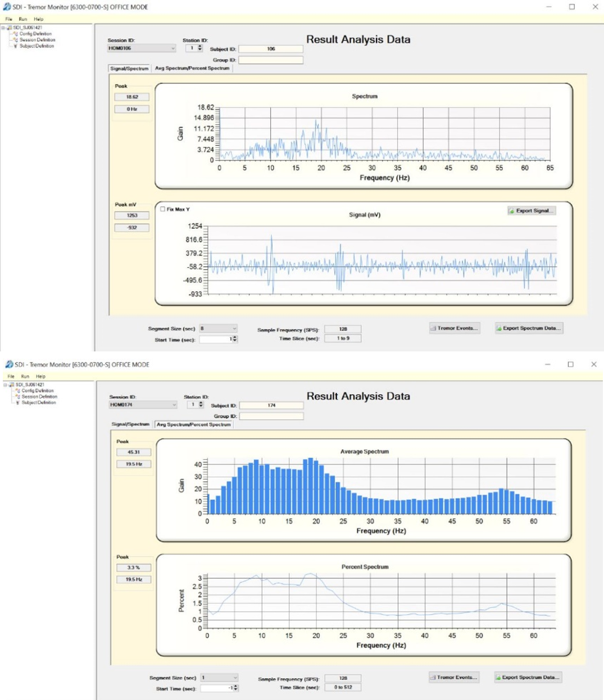Viewport: 604px width, 700px height.
Task: Open the Session ID dropdown showing HOM0106
Action: click(x=172, y=48)
